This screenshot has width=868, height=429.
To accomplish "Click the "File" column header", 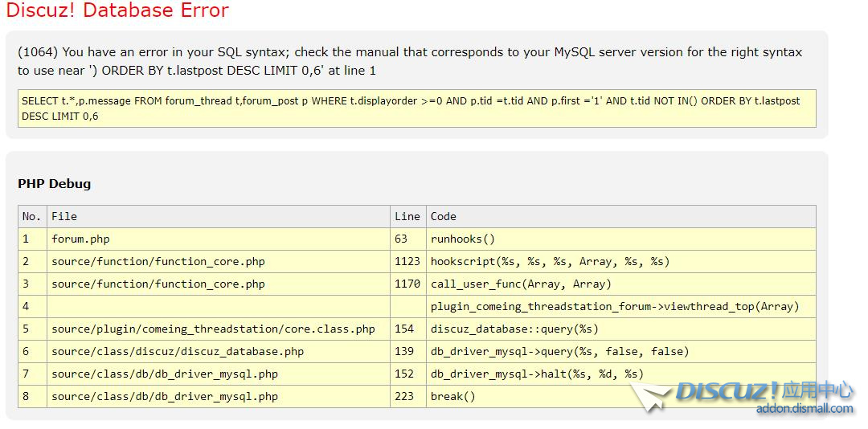I will [x=64, y=216].
